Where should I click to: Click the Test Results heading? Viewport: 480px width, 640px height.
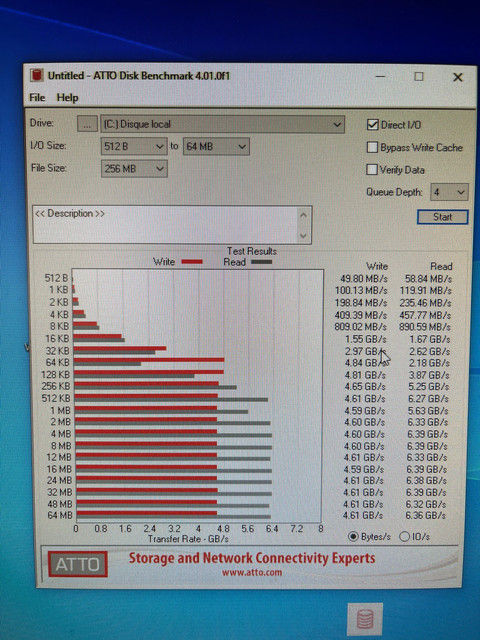click(x=252, y=251)
